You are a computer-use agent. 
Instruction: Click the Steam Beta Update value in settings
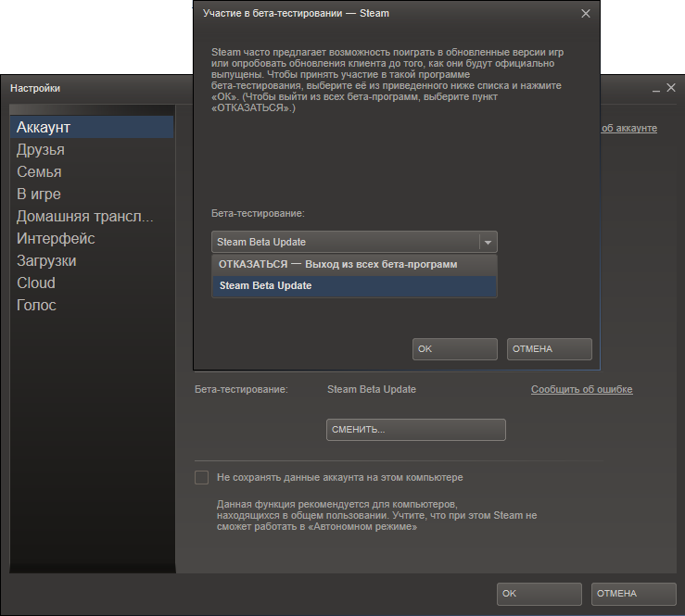pyautogui.click(x=372, y=389)
